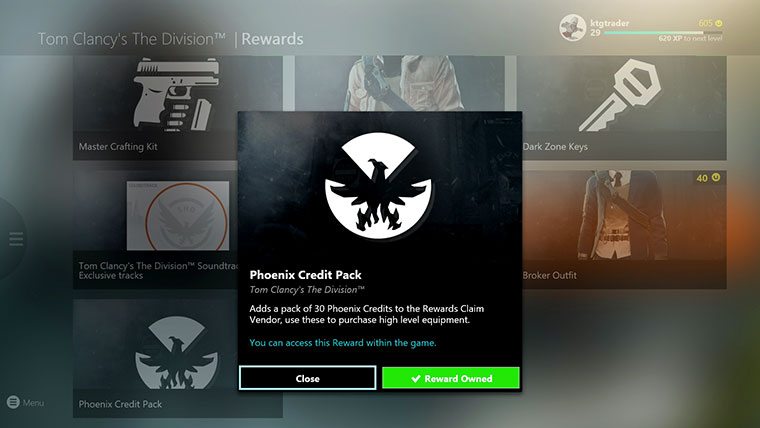Open the Broker Outfit reward tile
Screen dimensions: 760x428
point(624,229)
